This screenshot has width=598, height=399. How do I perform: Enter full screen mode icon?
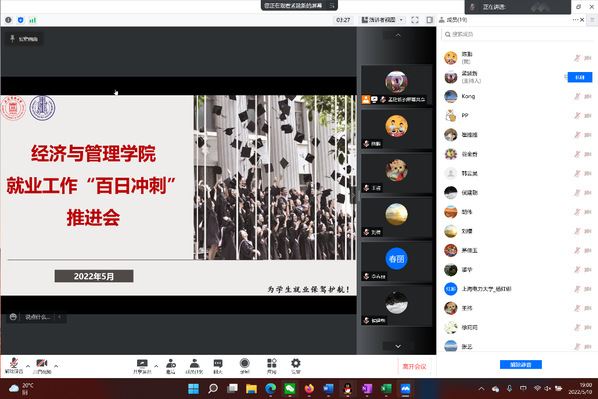click(x=415, y=20)
